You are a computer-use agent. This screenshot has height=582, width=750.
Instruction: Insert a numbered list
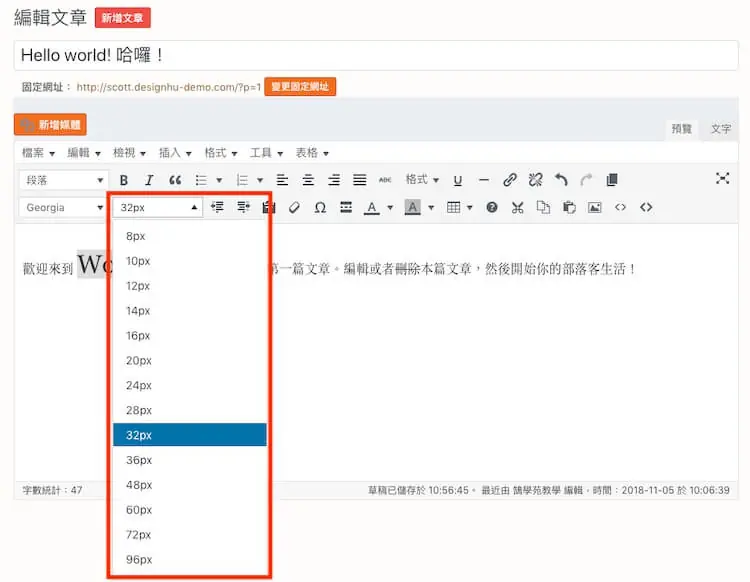tap(243, 180)
